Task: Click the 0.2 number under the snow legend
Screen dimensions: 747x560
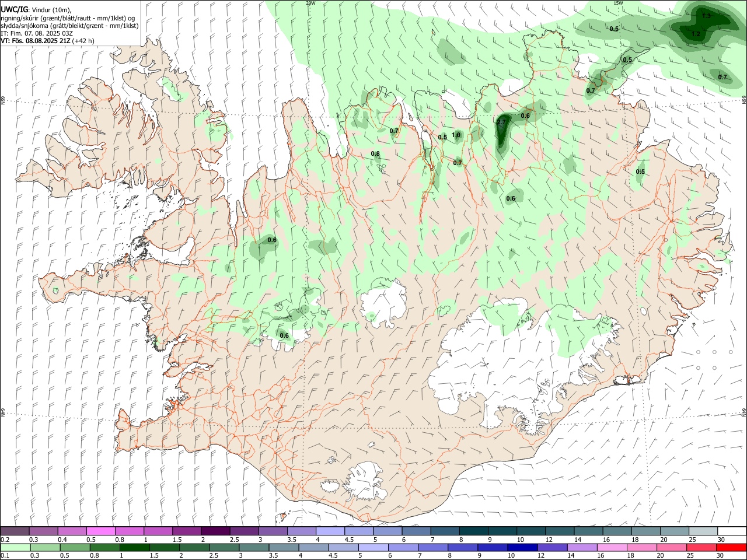Action: 5,540
